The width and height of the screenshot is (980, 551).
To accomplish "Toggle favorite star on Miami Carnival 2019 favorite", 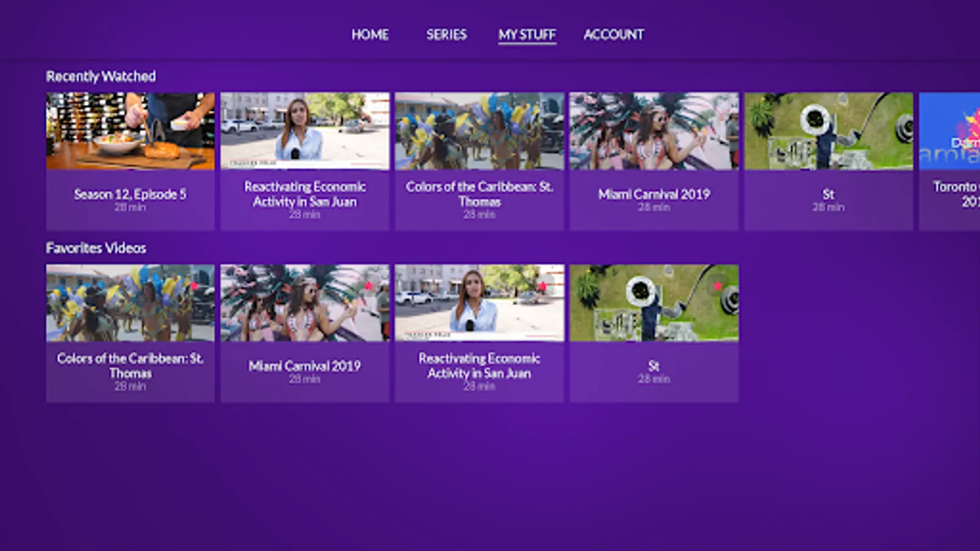I will click(x=369, y=286).
